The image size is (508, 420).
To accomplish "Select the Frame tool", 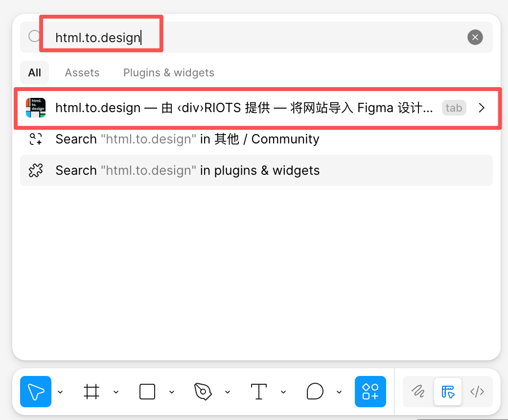I will click(x=92, y=392).
